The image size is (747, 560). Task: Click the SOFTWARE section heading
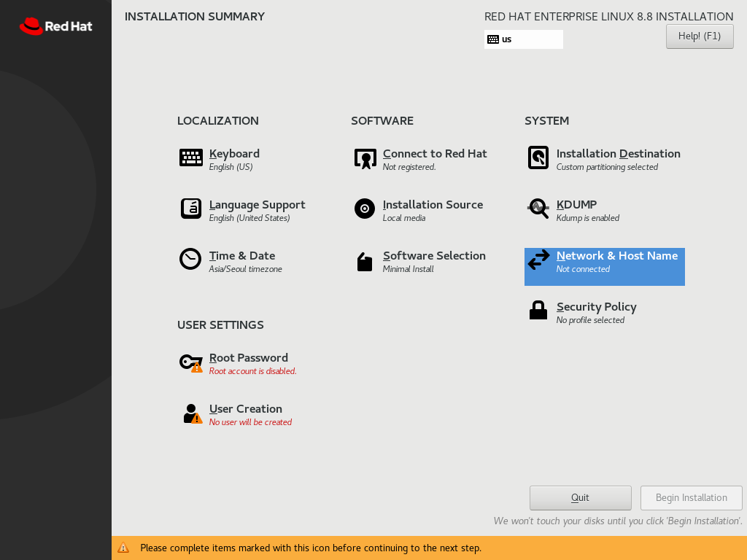point(382,121)
